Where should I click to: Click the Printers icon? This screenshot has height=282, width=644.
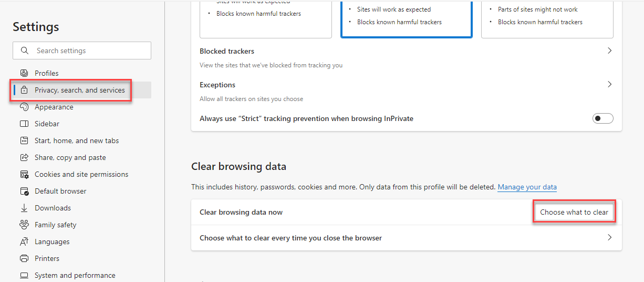24,258
